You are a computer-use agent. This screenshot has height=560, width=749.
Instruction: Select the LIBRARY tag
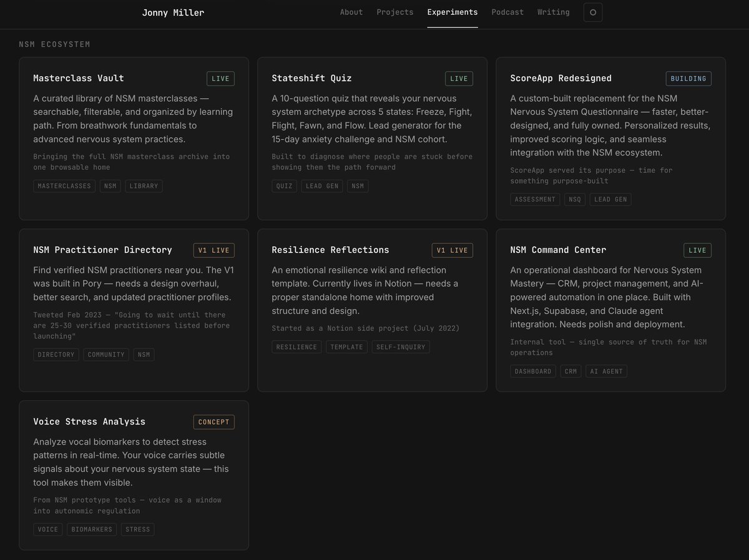pos(144,186)
